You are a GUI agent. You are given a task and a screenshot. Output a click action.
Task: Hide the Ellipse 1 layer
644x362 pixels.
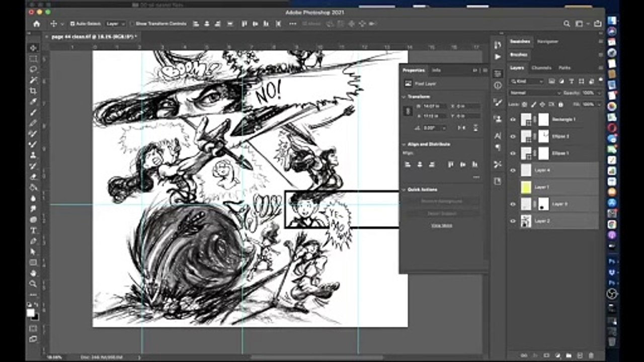pyautogui.click(x=513, y=153)
